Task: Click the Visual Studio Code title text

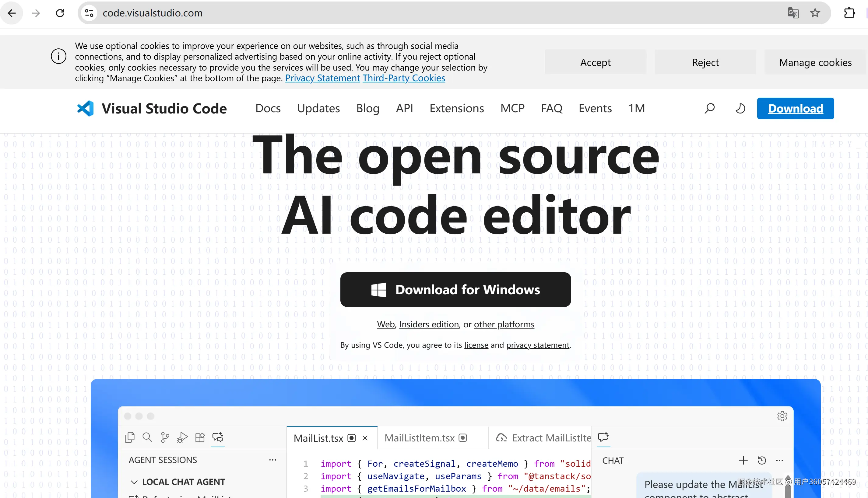Action: [x=164, y=108]
